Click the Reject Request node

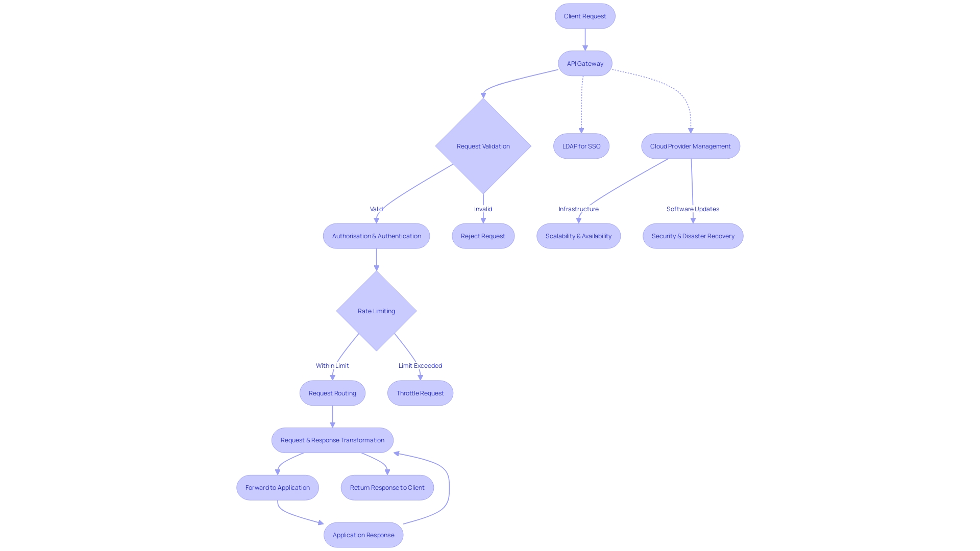482,236
